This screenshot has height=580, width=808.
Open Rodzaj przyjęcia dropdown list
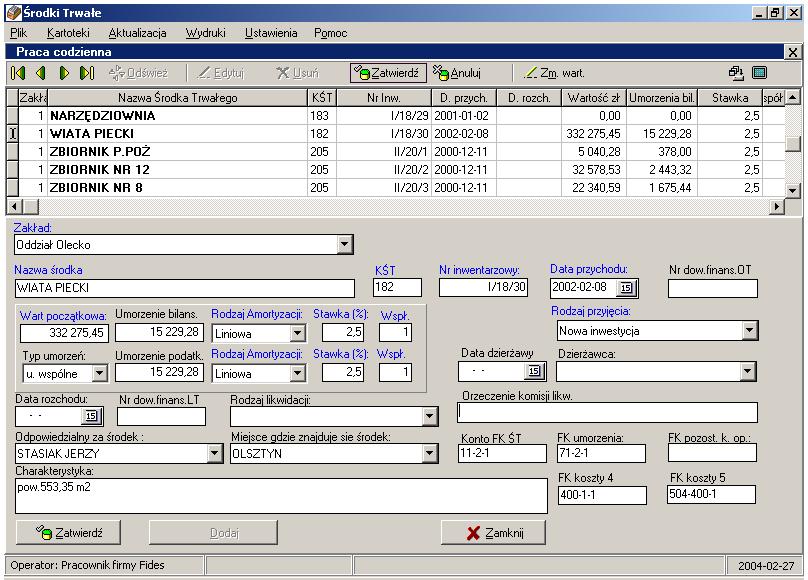(748, 330)
